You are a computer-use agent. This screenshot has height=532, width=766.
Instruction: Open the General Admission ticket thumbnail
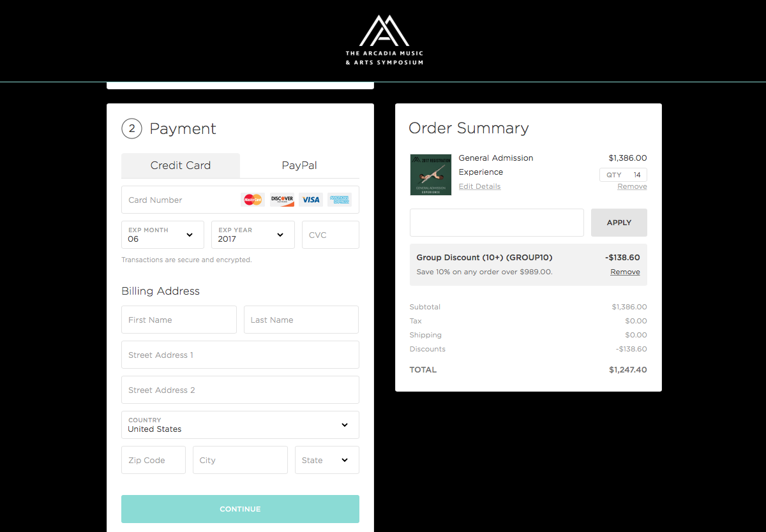click(431, 174)
